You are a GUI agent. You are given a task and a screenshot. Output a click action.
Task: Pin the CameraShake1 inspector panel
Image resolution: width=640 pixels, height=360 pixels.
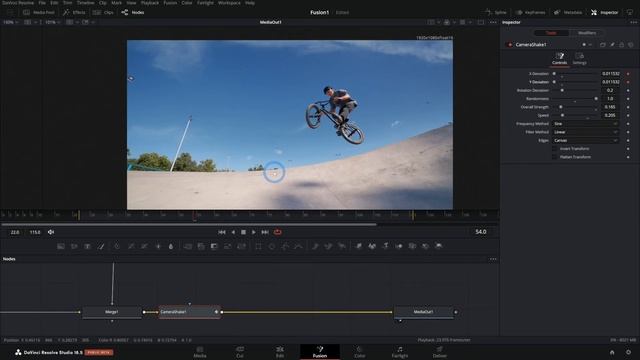point(612,44)
